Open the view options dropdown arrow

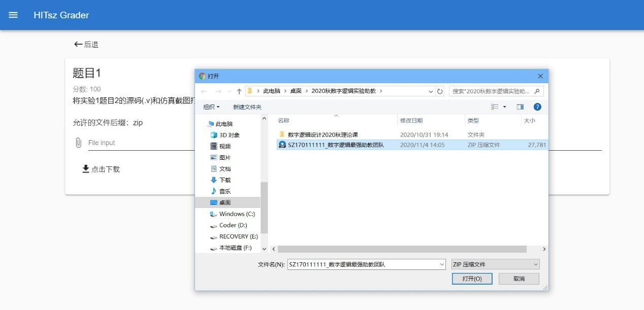point(505,107)
